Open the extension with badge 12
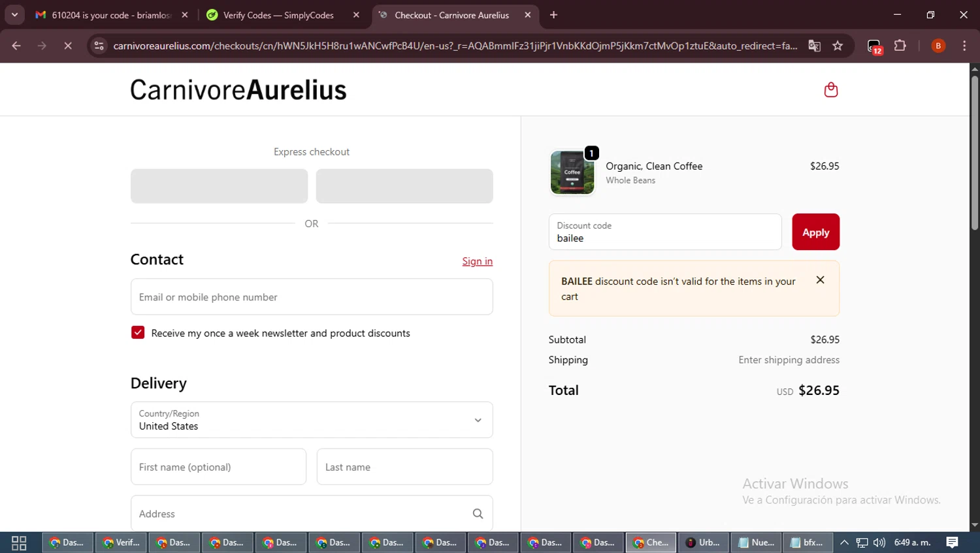The height and width of the screenshot is (553, 980). 875,46
